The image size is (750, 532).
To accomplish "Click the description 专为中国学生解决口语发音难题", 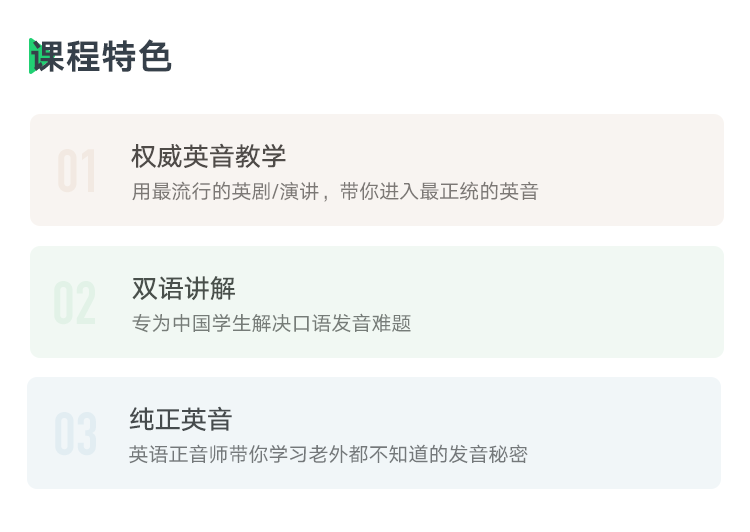I will tap(271, 323).
